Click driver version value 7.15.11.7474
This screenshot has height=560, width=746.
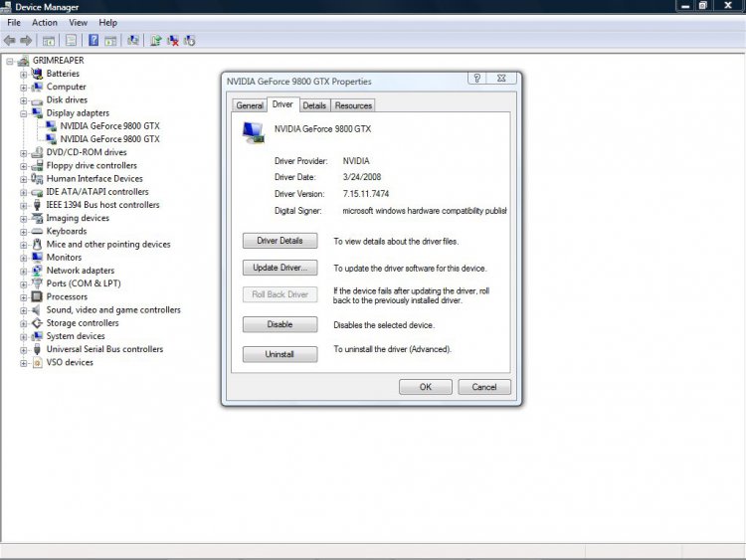tap(366, 194)
